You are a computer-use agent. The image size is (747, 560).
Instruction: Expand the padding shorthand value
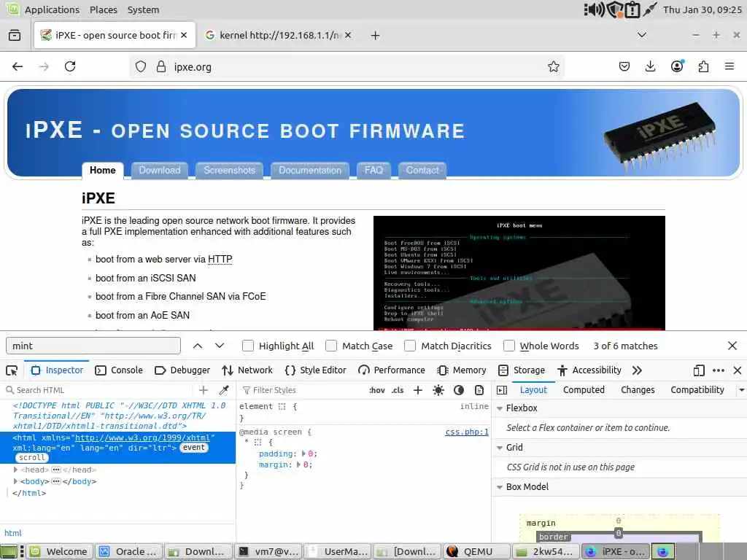pyautogui.click(x=303, y=454)
